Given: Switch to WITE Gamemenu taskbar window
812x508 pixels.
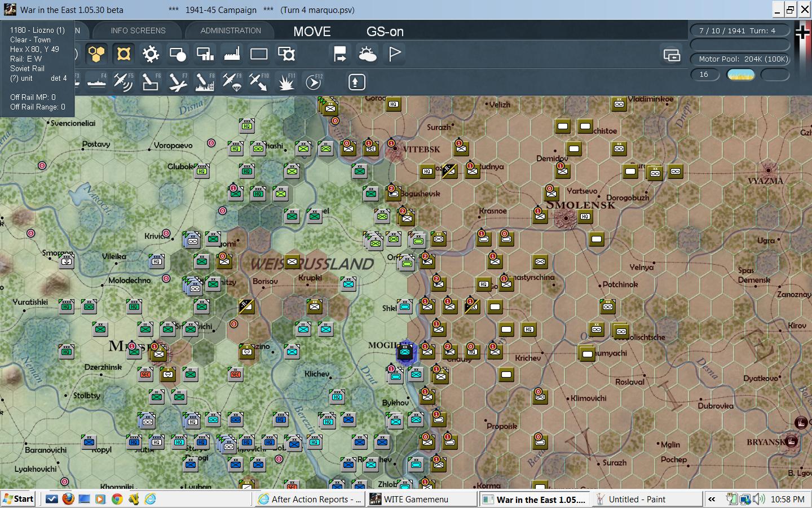Looking at the screenshot, I should pyautogui.click(x=422, y=499).
